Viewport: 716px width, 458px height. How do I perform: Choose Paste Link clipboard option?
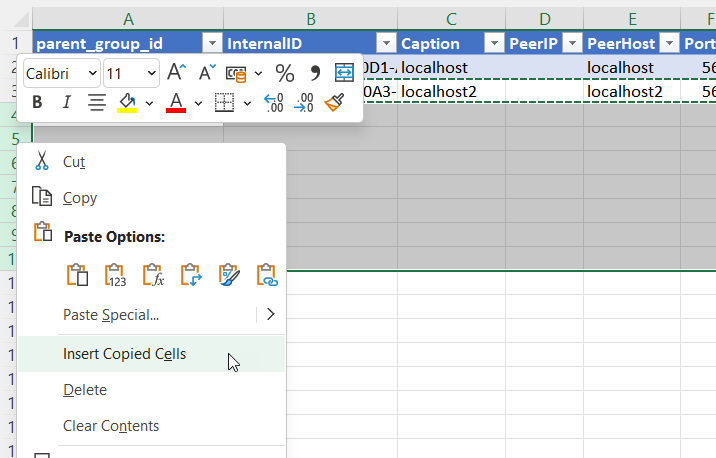coord(267,275)
